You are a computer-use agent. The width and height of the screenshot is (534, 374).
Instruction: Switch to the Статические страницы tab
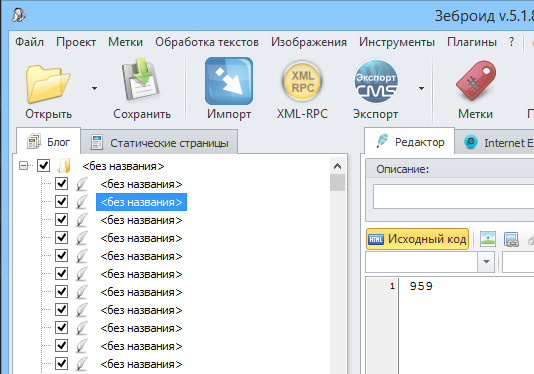click(x=159, y=143)
